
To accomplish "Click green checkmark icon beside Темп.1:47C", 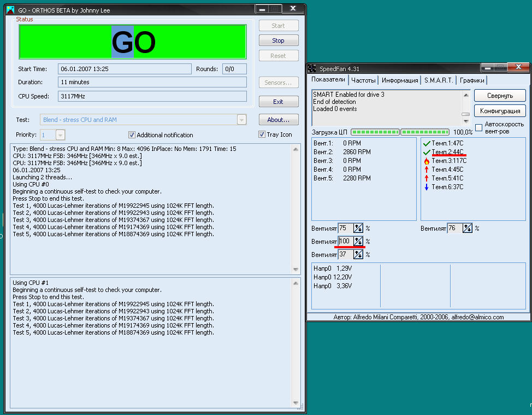I will coord(427,143).
